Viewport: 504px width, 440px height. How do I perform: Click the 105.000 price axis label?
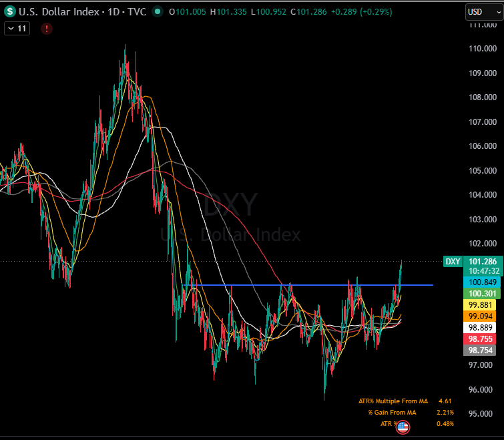[483, 171]
